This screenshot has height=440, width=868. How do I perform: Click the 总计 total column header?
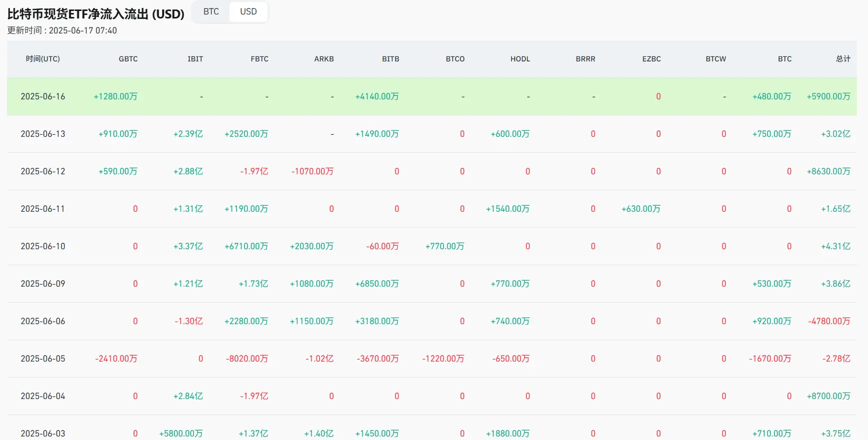pos(843,59)
